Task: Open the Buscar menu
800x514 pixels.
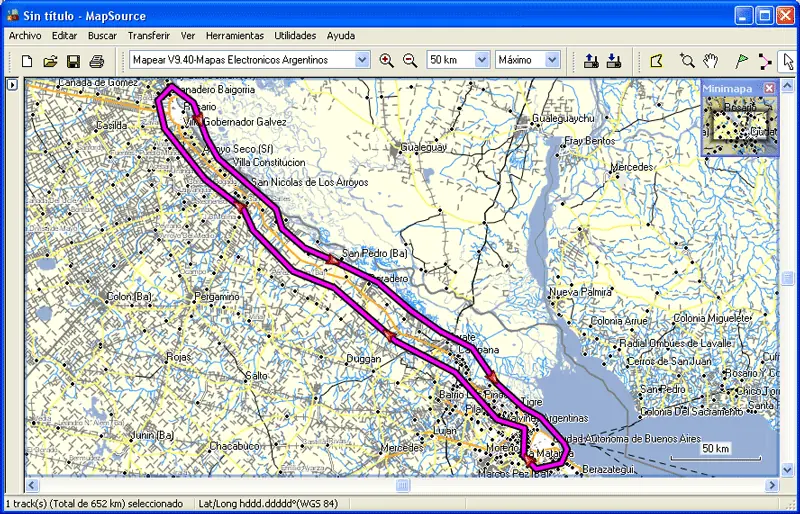Action: 102,36
